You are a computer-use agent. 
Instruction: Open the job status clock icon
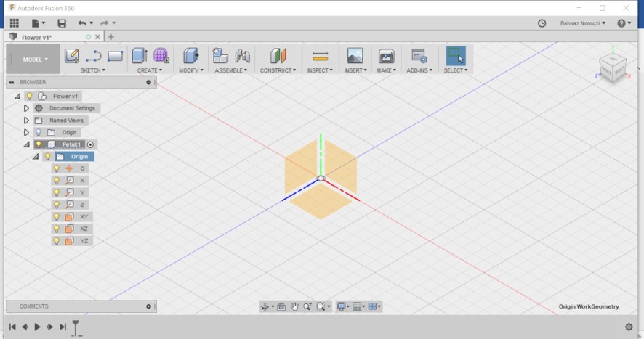click(542, 23)
